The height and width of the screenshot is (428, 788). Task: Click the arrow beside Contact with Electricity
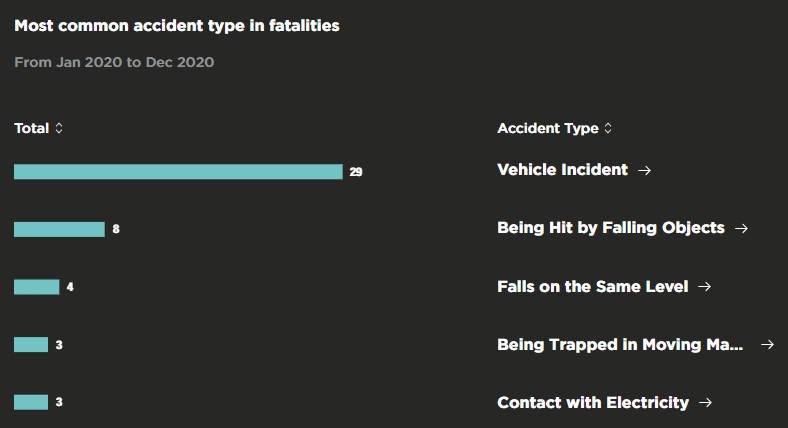click(x=706, y=402)
